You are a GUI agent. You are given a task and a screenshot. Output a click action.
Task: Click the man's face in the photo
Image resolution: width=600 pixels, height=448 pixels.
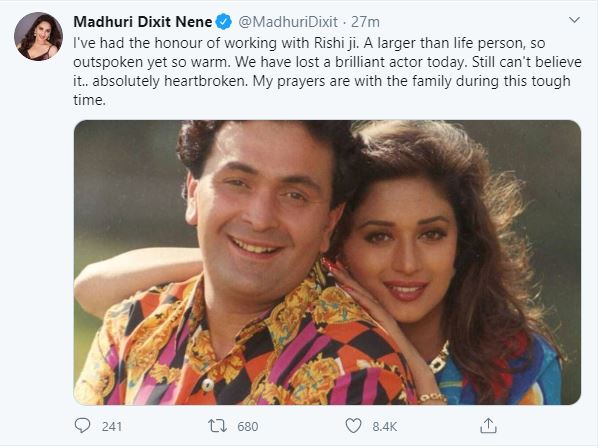(x=262, y=207)
